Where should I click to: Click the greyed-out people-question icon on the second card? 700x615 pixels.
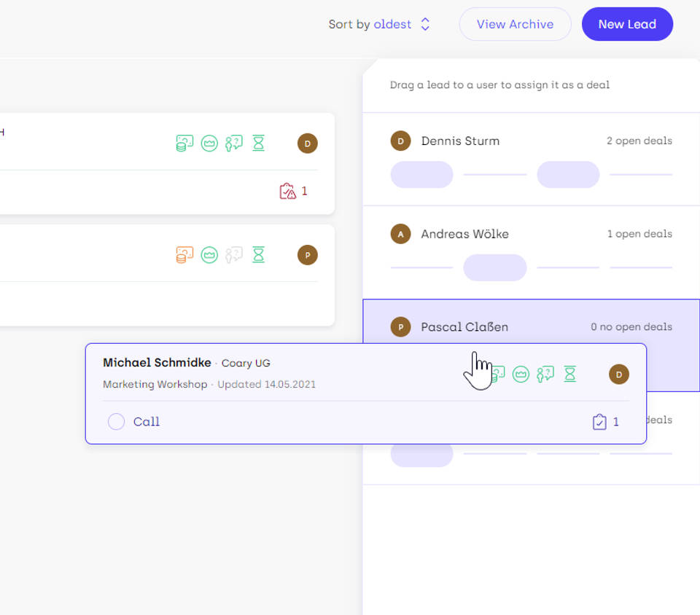coord(234,254)
